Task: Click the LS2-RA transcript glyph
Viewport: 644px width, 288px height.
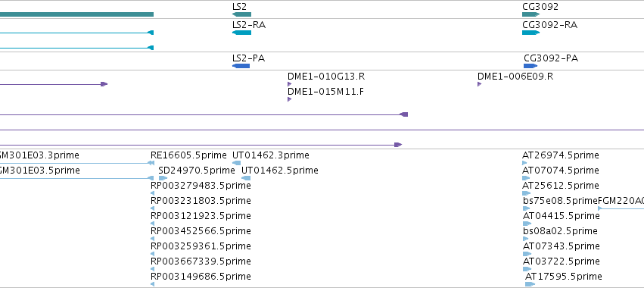Action: [x=241, y=33]
